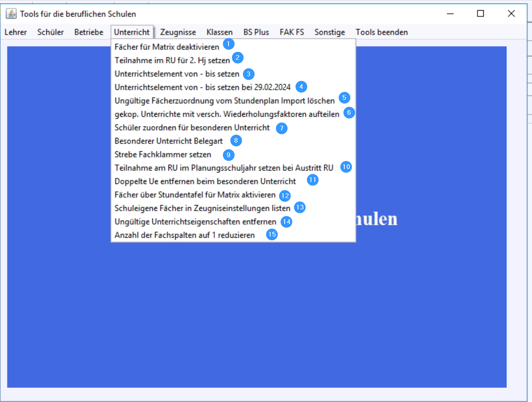Open the BS Plus menu
The width and height of the screenshot is (532, 402).
point(256,32)
